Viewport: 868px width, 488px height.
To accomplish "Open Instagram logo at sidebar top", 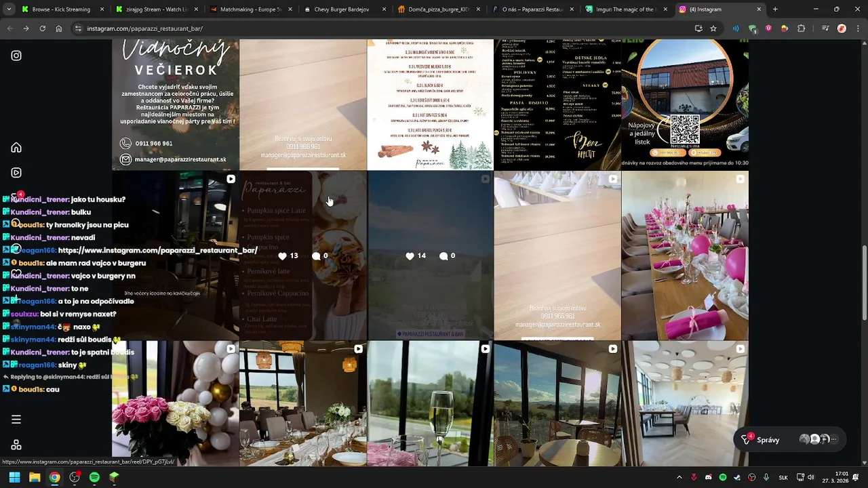I will point(16,56).
